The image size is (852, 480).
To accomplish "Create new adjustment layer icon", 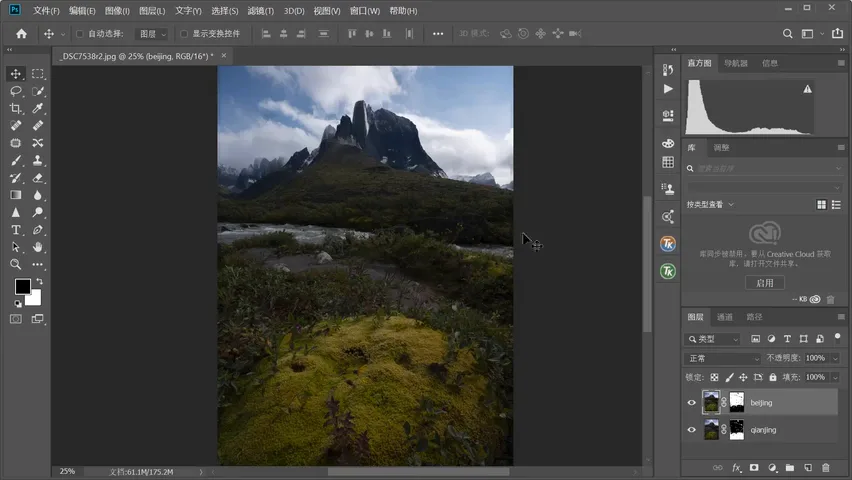I will tap(772, 467).
